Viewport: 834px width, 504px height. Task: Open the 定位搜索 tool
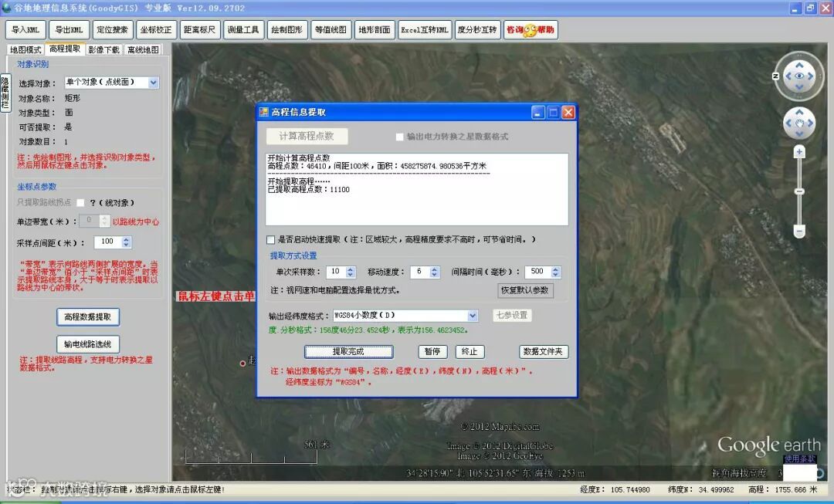pyautogui.click(x=113, y=30)
